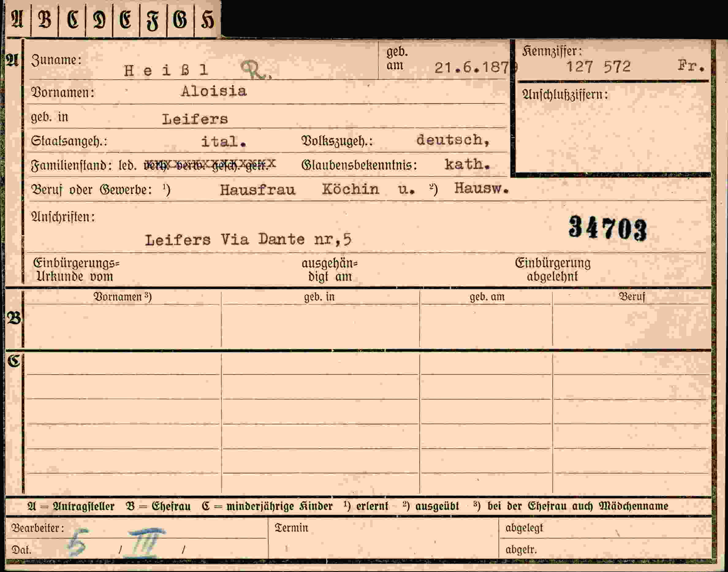The width and height of the screenshot is (728, 572).
Task: Click the index tab letter H
Action: click(207, 19)
